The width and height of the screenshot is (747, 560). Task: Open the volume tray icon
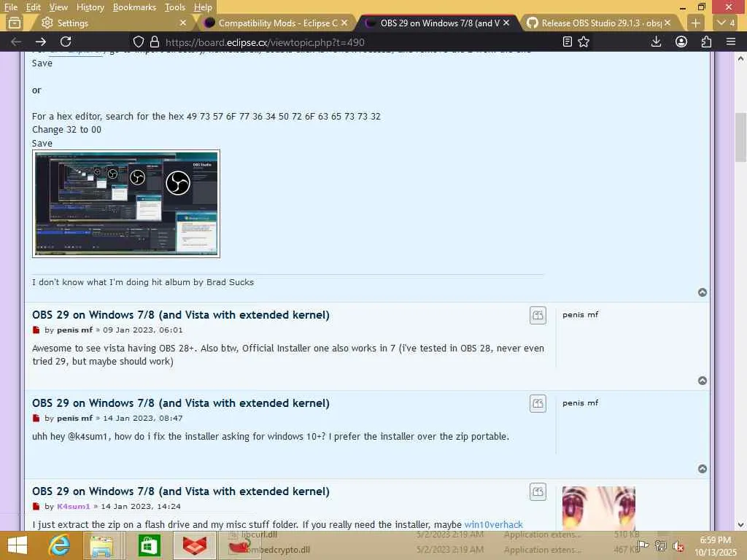pyautogui.click(x=678, y=546)
